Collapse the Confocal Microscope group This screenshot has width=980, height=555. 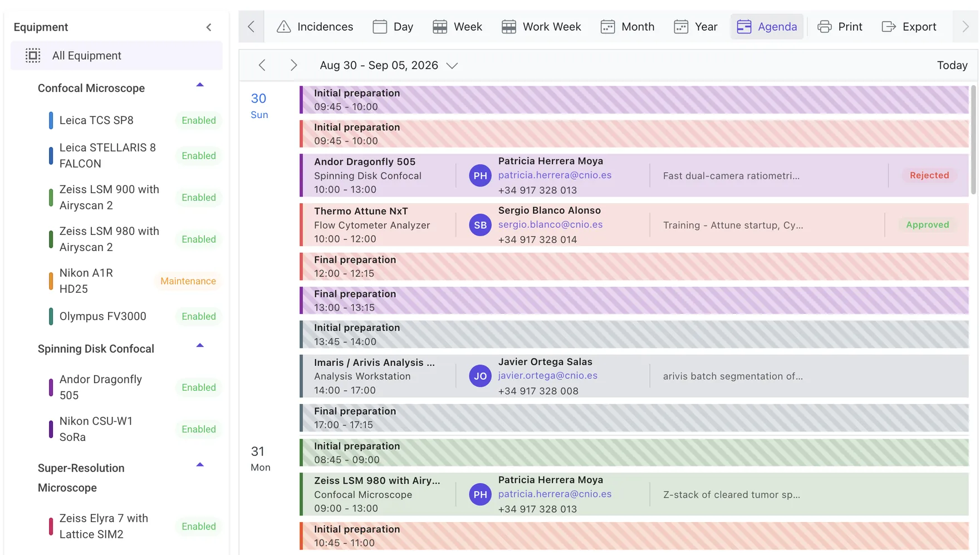coord(200,85)
